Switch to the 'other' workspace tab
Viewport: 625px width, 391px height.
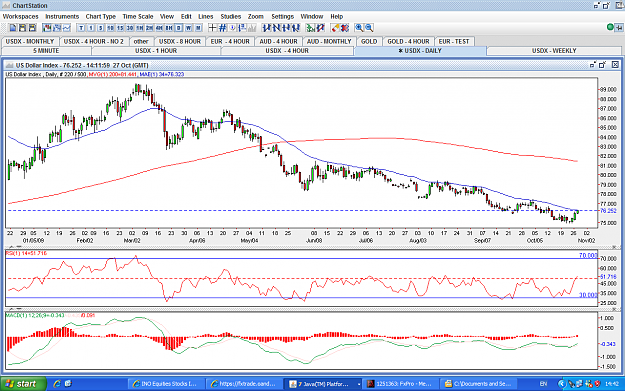[141, 41]
